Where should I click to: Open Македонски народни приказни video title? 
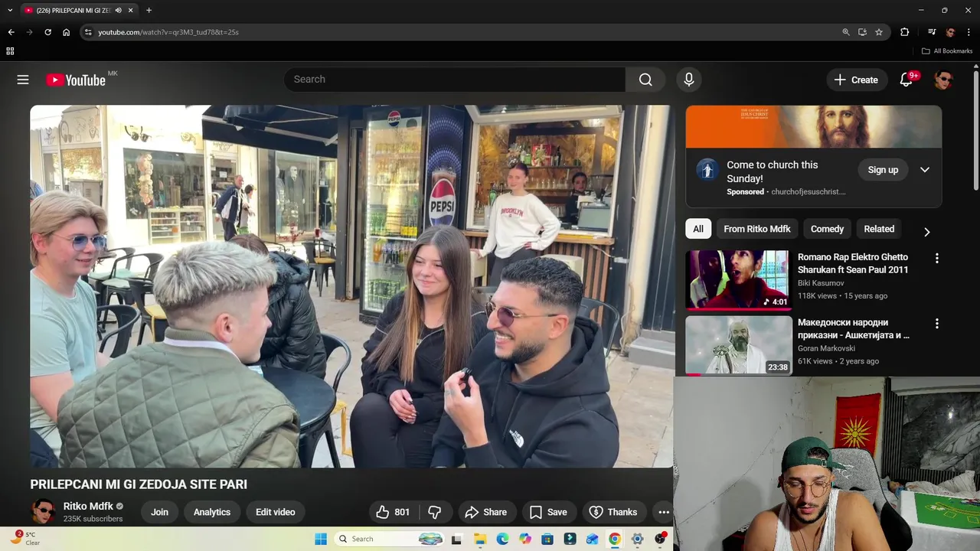(854, 328)
